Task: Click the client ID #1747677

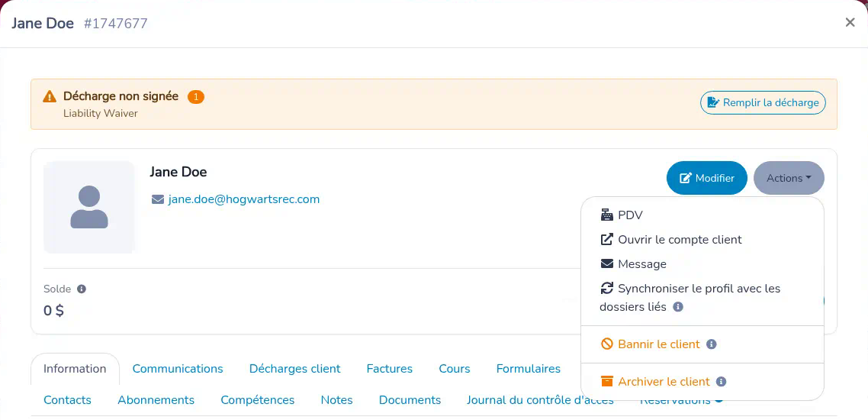Action: (116, 23)
